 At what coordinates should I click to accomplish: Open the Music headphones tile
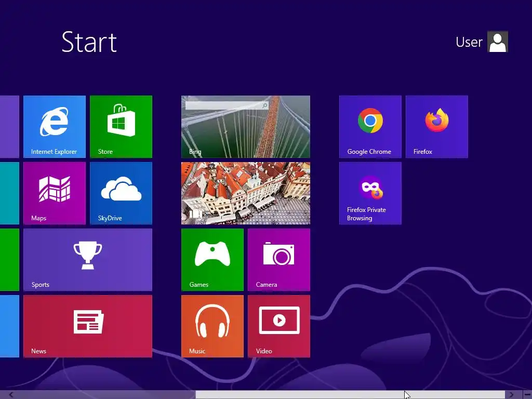pos(212,326)
